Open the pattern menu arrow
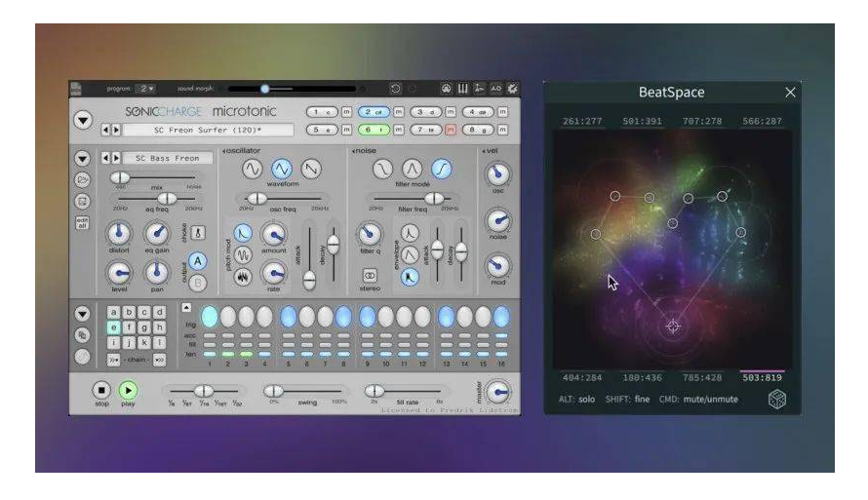Screen dimensions: 868x500 click(83, 314)
